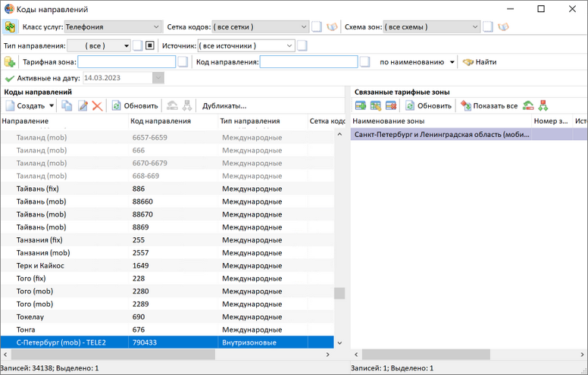Toggle the square checkbox next to Тип направления

pyautogui.click(x=150, y=45)
